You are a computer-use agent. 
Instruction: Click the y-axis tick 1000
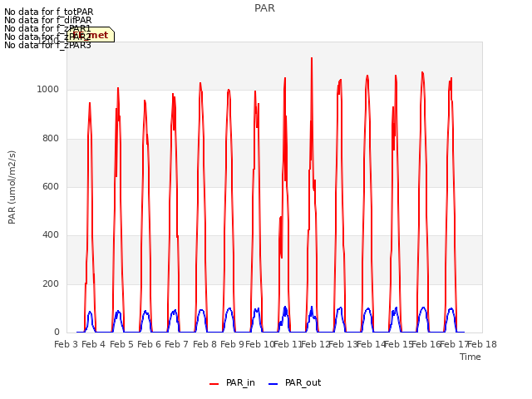coord(48,90)
